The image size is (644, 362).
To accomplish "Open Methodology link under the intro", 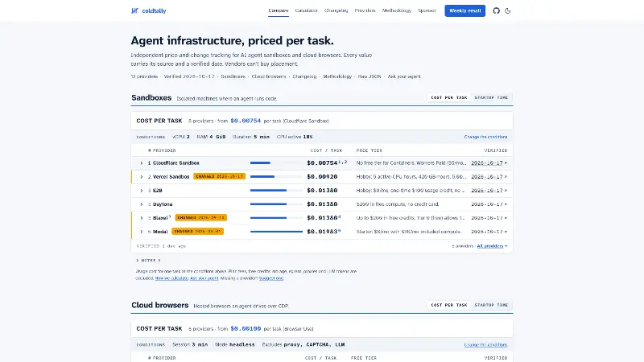I will tap(337, 76).
